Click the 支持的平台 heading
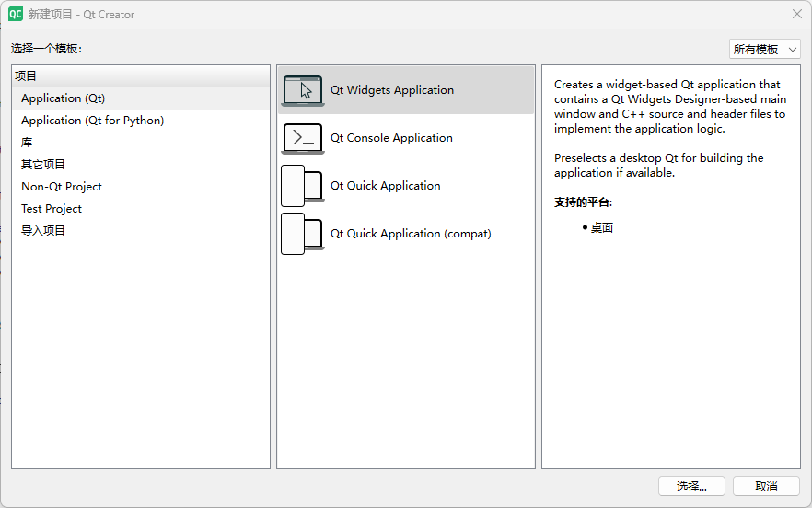Viewport: 812px width, 508px height. [583, 202]
